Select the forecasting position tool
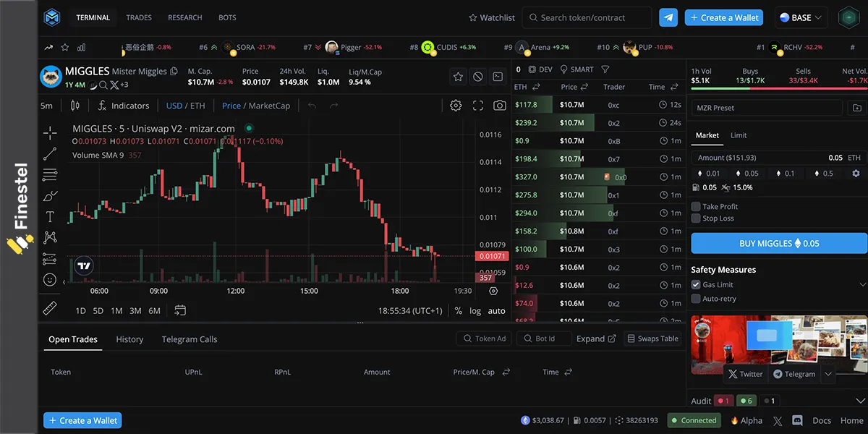The height and width of the screenshot is (434, 868). 50,258
